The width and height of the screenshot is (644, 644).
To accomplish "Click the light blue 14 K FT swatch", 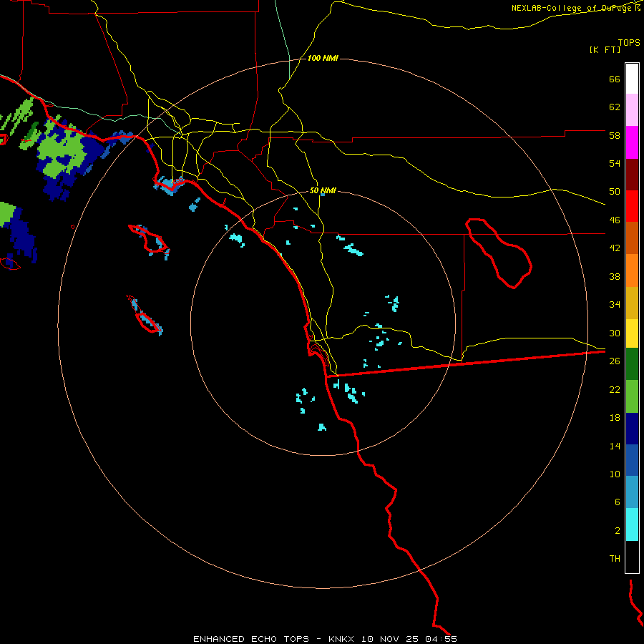I will [x=632, y=492].
